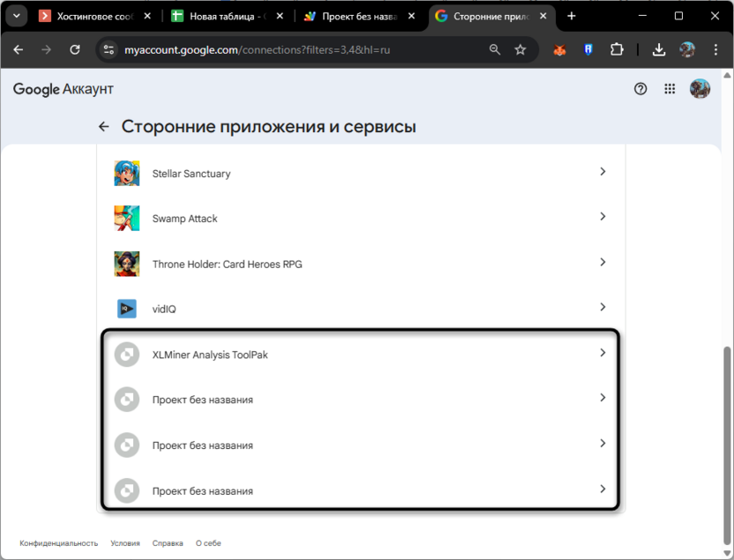Click the blue shield extension icon
Screen dimensions: 734x560
click(588, 50)
